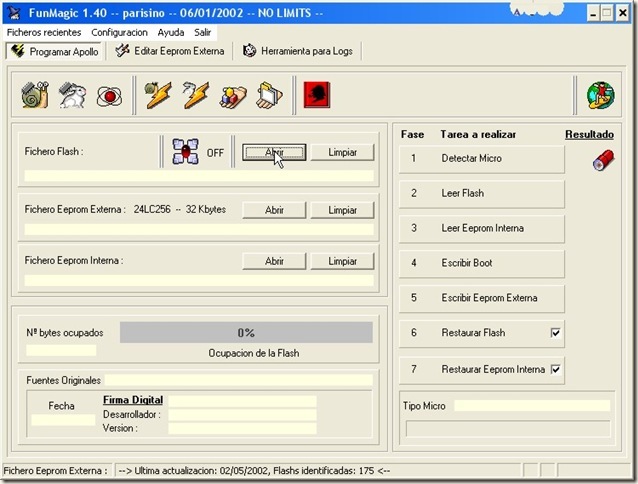Click the Version field

tap(242, 428)
